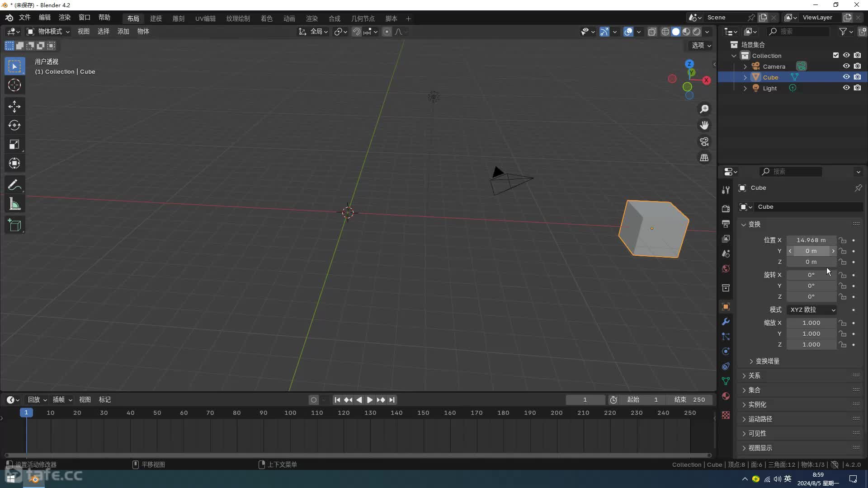
Task: Jump to the last frame
Action: tap(392, 400)
